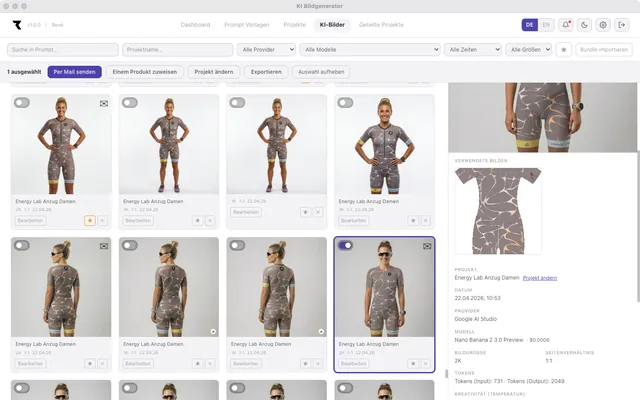Favorite the untitled card with star

tap(305, 212)
